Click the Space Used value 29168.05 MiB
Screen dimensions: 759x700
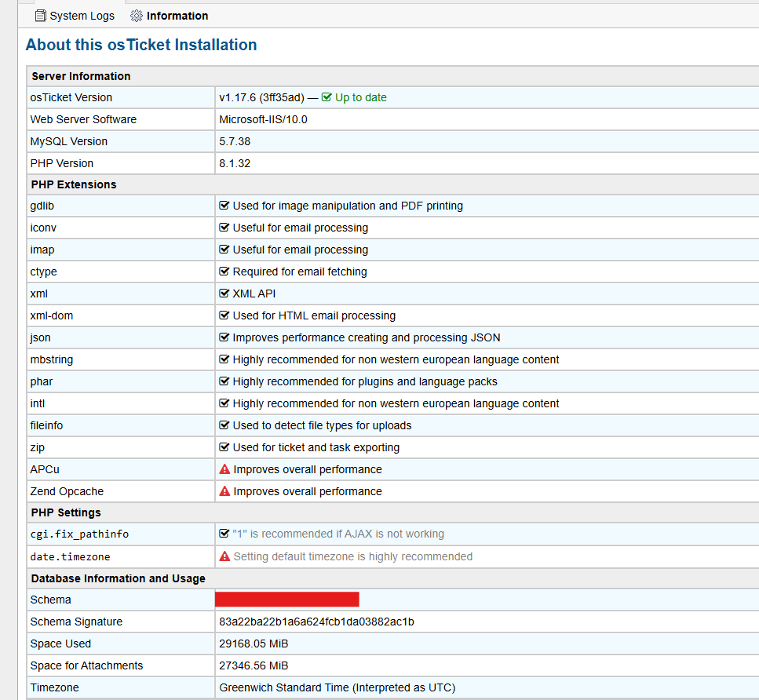coord(254,643)
